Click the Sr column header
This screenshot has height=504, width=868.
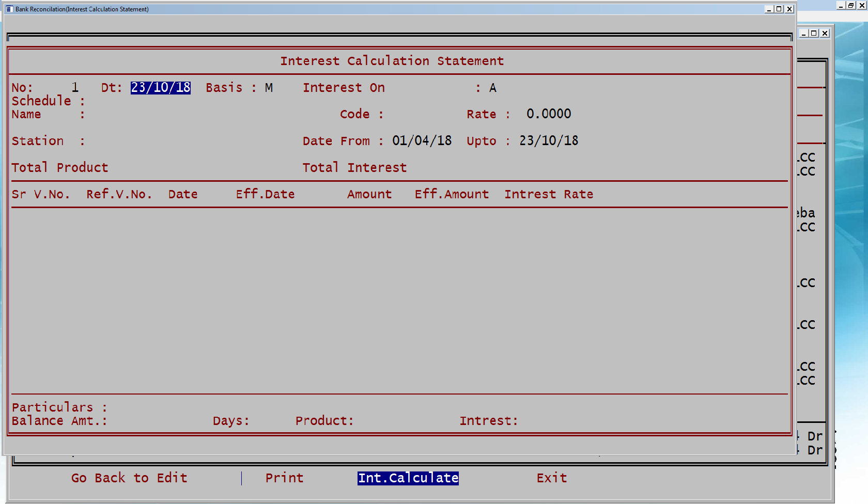pyautogui.click(x=19, y=195)
